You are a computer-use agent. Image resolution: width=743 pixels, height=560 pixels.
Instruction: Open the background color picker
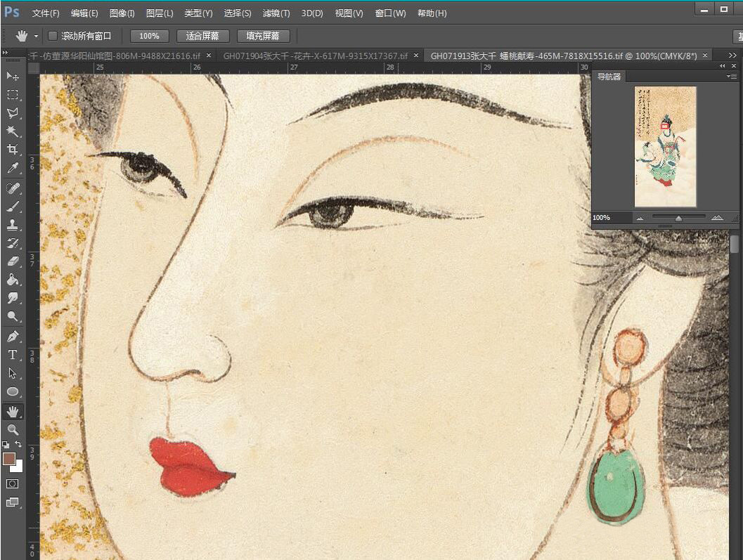[18, 467]
